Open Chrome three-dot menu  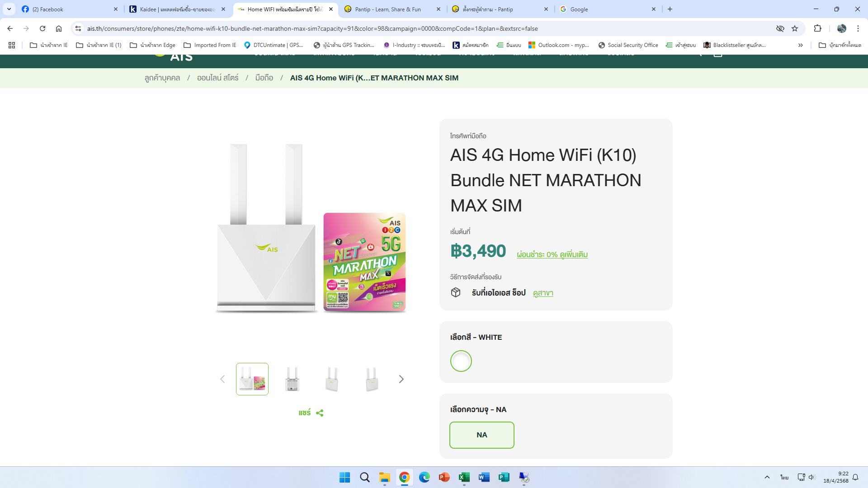858,28
